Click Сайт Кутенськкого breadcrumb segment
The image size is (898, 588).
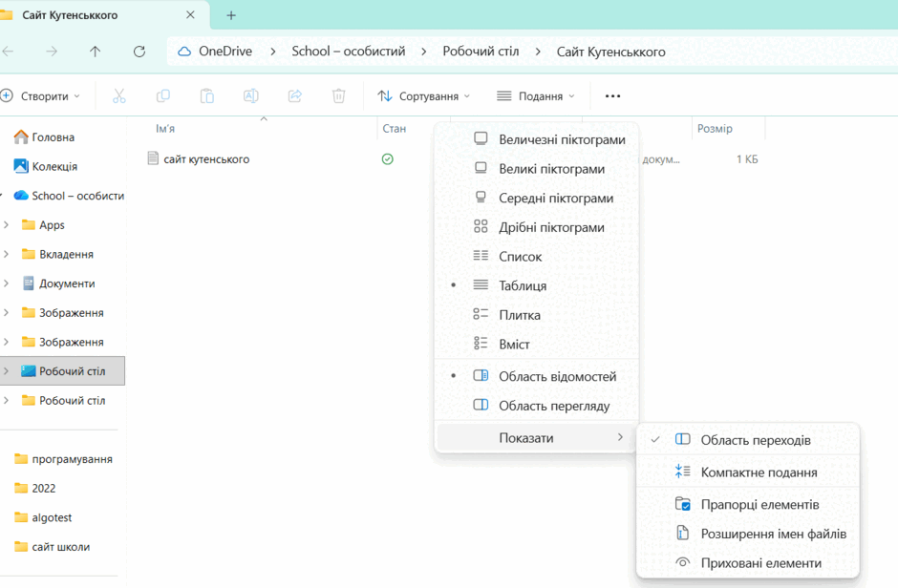coord(611,52)
